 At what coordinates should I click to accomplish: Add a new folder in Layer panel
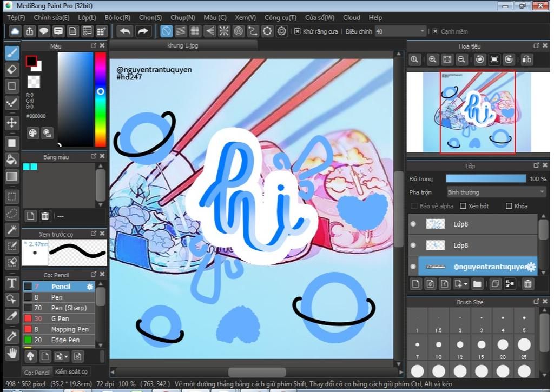click(477, 283)
